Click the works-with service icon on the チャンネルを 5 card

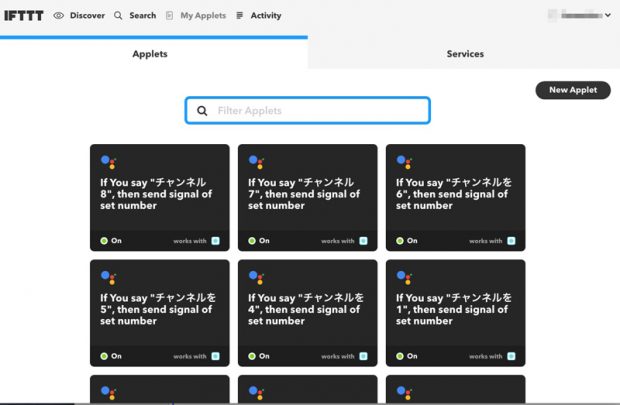215,356
